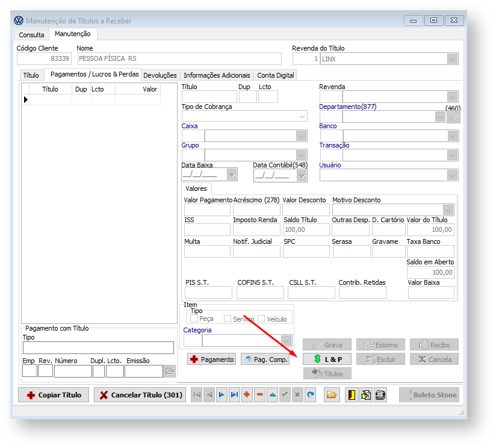Click the Pagamento button
The height and width of the screenshot is (448, 496).
pyautogui.click(x=212, y=359)
